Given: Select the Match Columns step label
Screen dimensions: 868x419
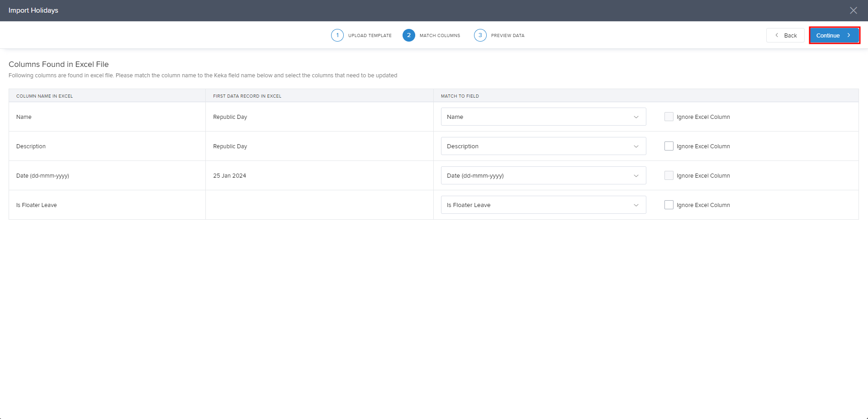Looking at the screenshot, I should click(x=439, y=36).
